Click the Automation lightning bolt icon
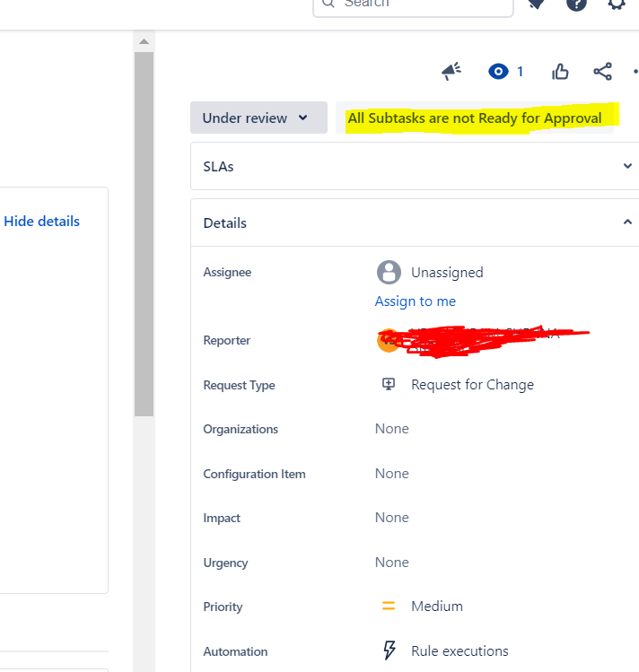Viewport: 639px width, 672px height. pos(390,650)
